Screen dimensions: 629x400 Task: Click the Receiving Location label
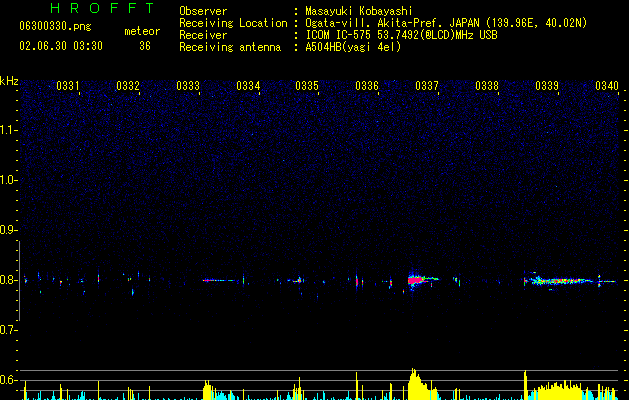[x=233, y=23]
